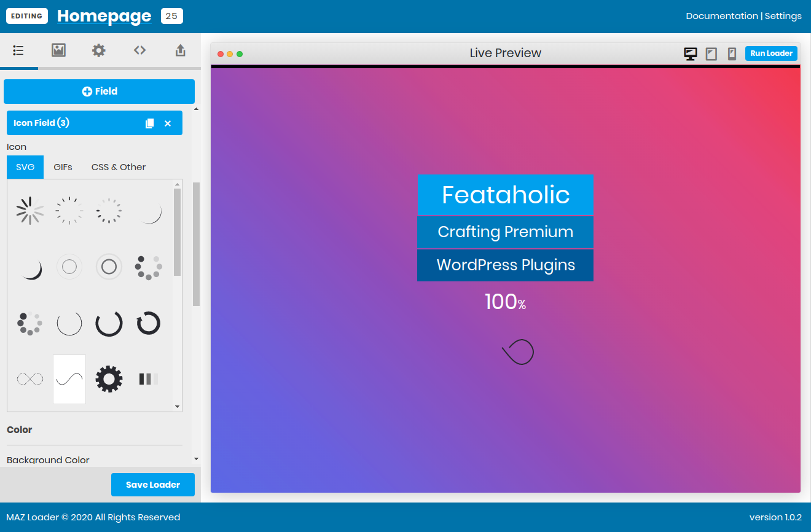Open the background image tab
This screenshot has width=811, height=532.
coord(58,50)
